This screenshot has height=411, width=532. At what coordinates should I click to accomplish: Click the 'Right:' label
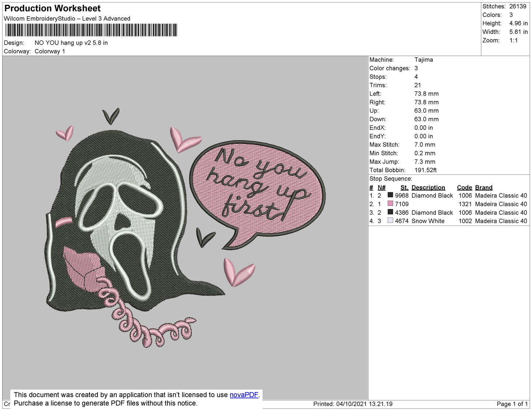click(377, 102)
